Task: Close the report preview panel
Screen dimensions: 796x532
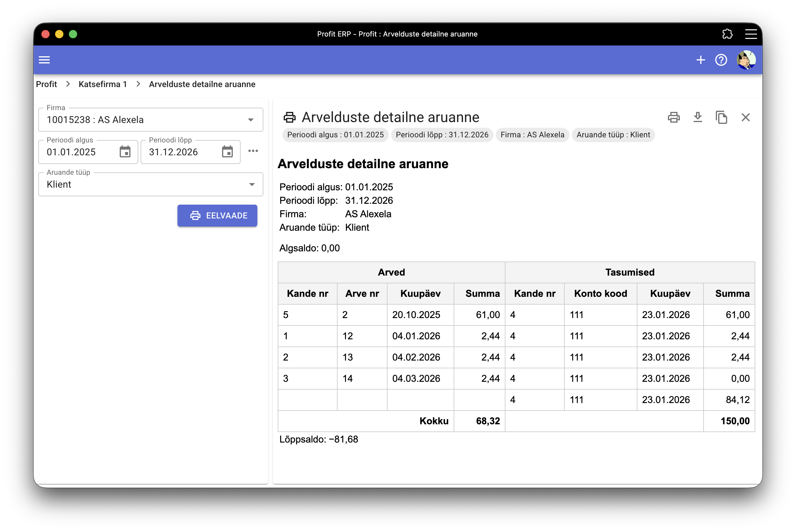Action: coord(745,117)
